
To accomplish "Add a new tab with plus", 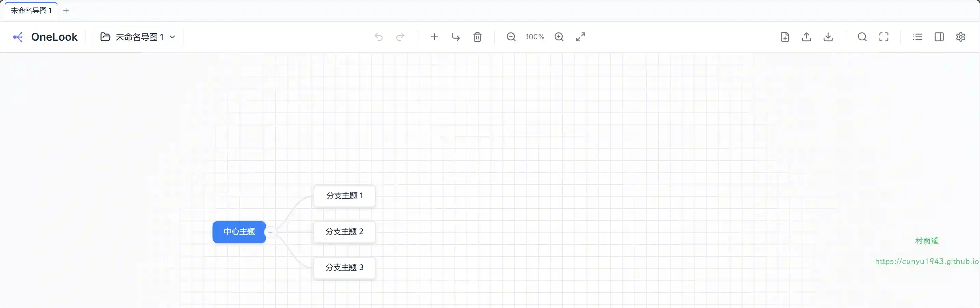I will (x=66, y=11).
